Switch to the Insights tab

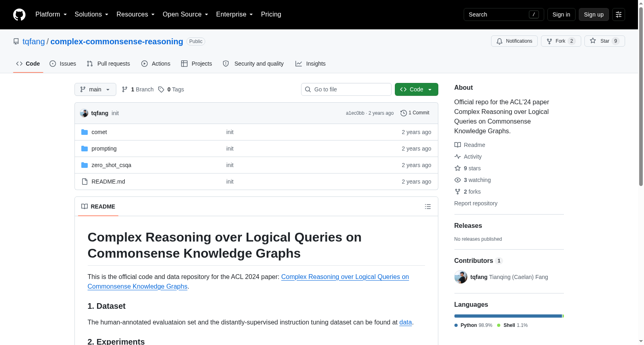coord(310,64)
